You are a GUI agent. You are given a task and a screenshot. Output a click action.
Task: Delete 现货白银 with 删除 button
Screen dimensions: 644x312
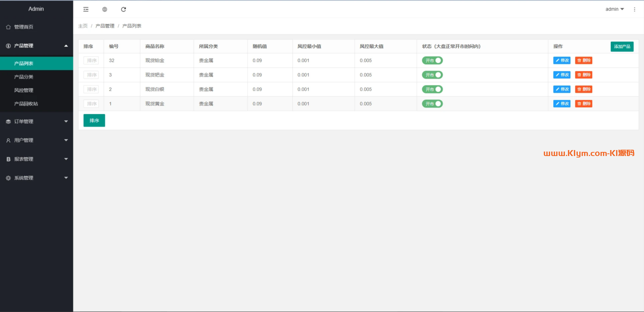coord(584,89)
